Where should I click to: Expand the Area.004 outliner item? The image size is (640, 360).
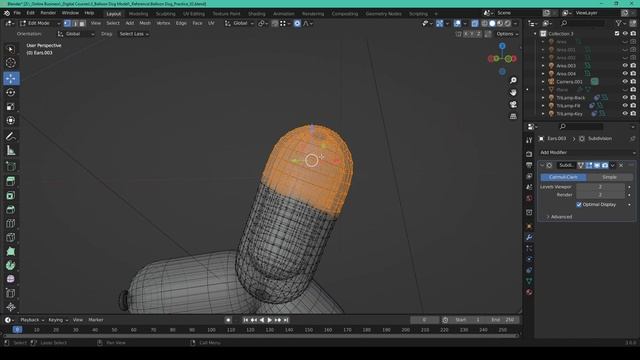(x=543, y=74)
